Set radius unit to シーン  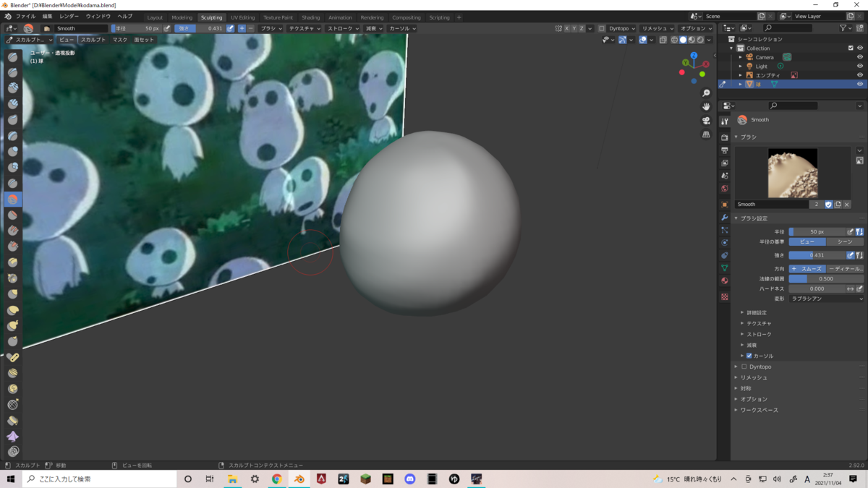(845, 242)
